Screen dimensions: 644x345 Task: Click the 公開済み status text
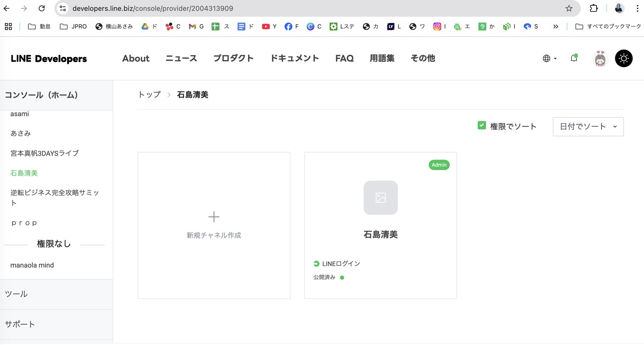pyautogui.click(x=324, y=277)
